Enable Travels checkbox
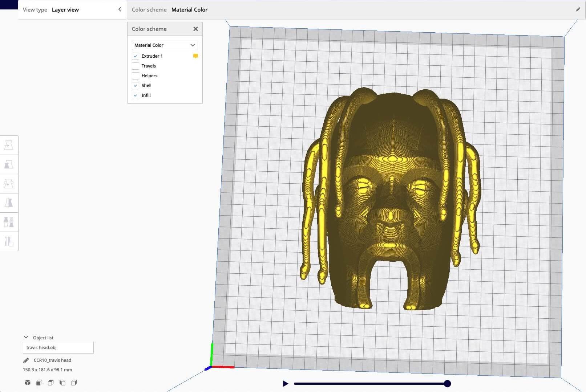The image size is (586, 392). coord(136,66)
